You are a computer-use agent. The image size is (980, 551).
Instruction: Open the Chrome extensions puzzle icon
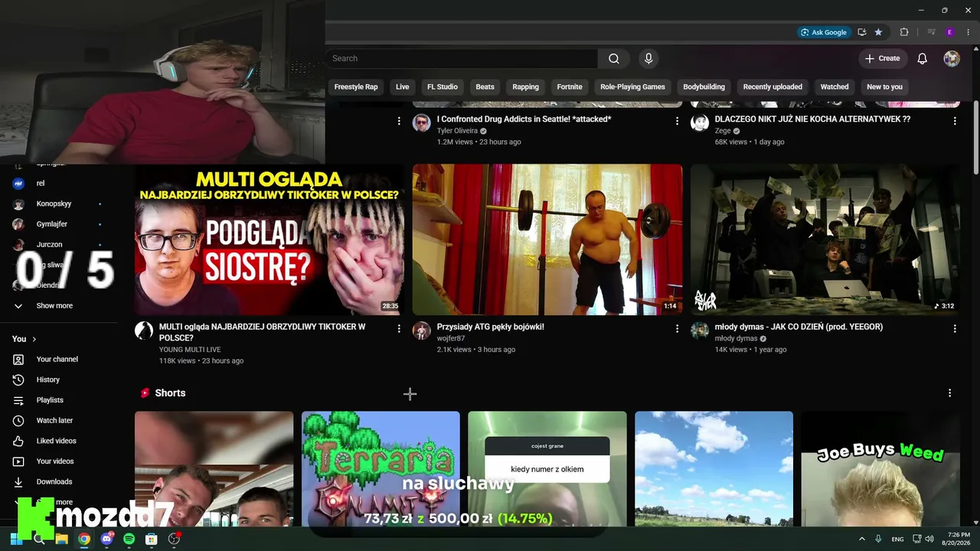[x=904, y=32]
